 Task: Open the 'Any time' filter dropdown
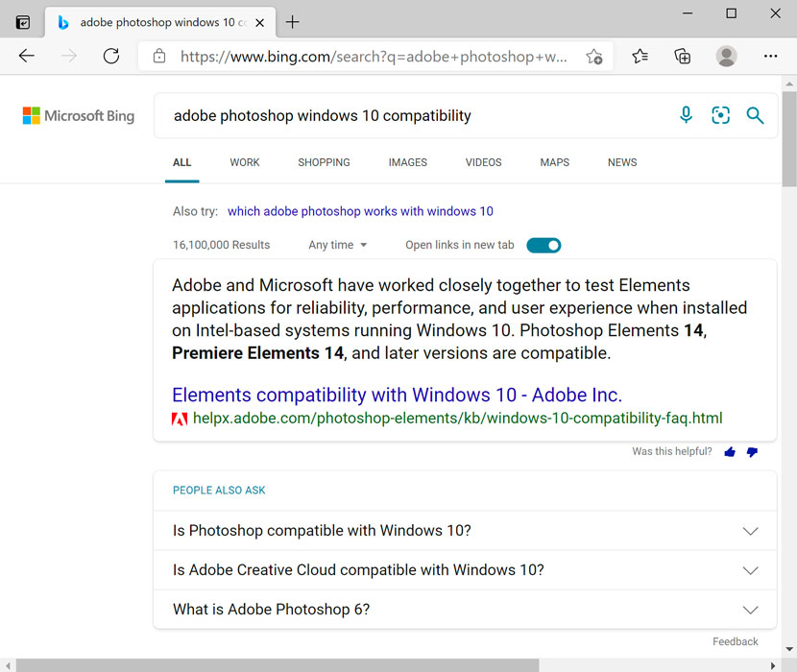[336, 245]
